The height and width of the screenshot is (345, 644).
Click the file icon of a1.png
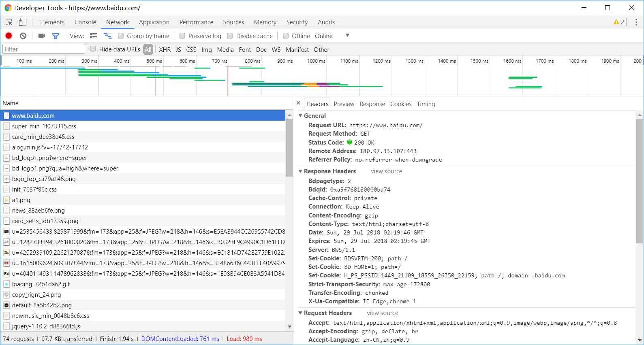click(x=6, y=200)
